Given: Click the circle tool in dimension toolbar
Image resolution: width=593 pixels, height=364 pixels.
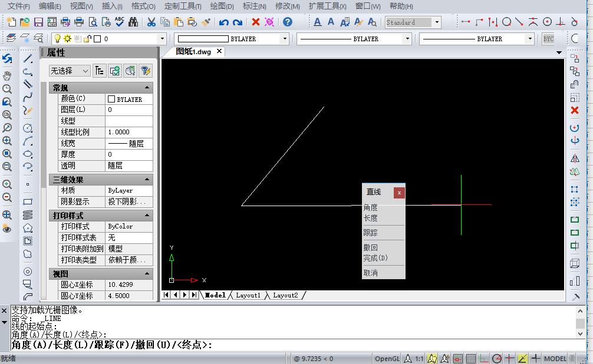Looking at the screenshot, I should [x=507, y=22].
